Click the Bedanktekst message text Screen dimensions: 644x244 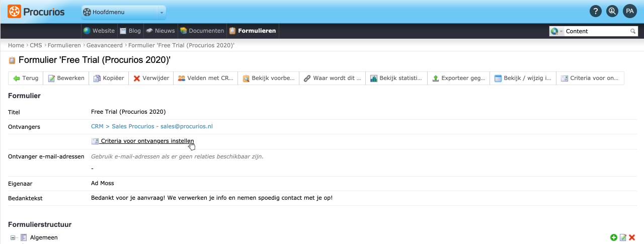pyautogui.click(x=212, y=198)
